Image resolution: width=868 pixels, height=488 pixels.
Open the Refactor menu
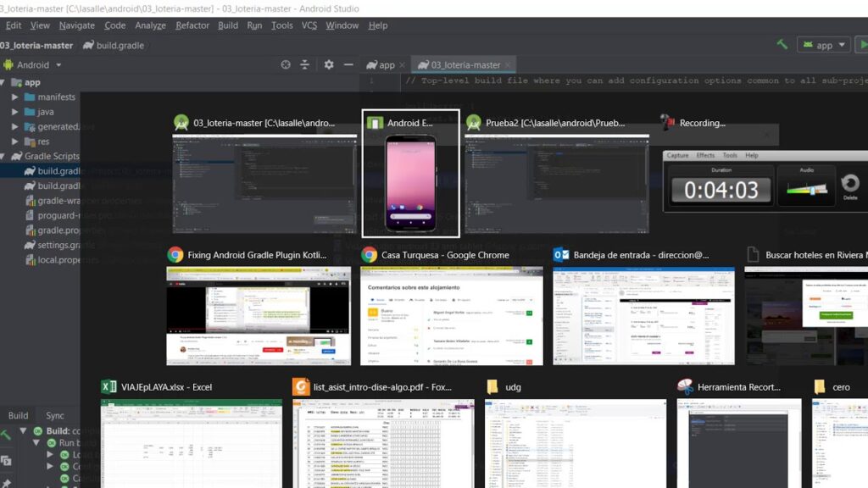[192, 25]
